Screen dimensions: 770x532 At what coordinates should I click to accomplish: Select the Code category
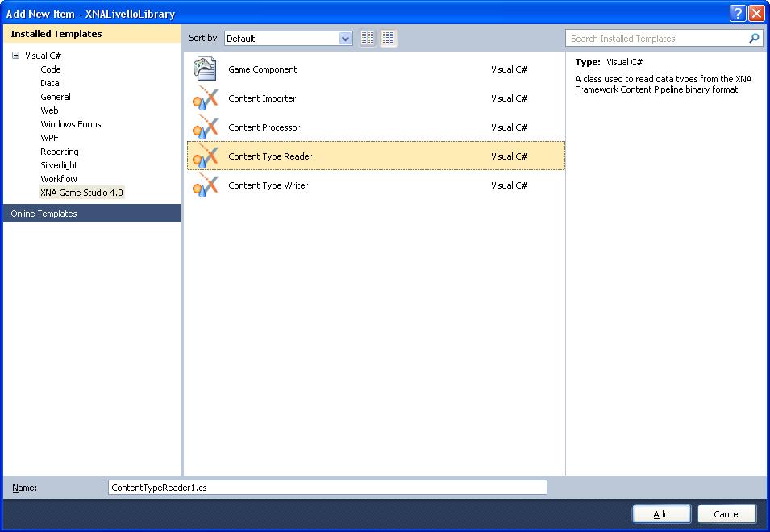point(51,69)
